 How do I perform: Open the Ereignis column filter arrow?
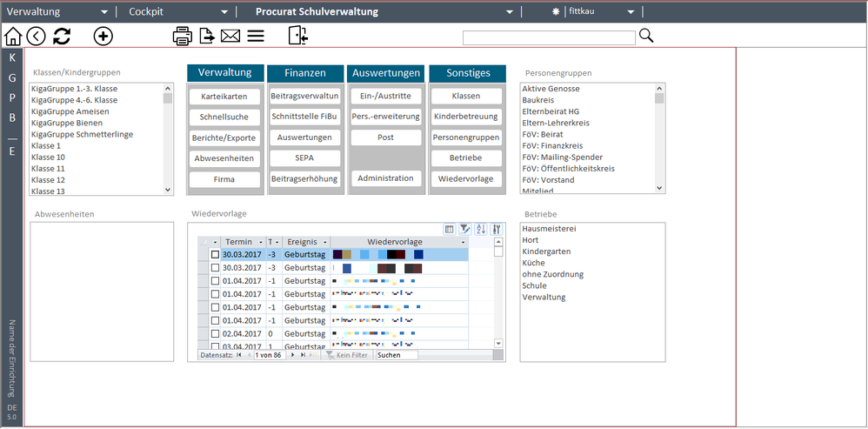point(325,243)
